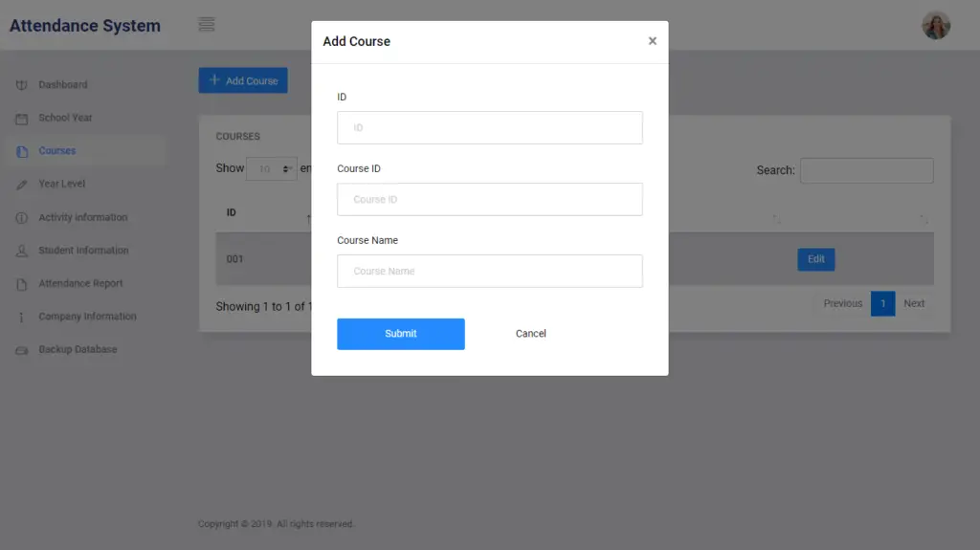The height and width of the screenshot is (550, 980).
Task: Select Courses in the sidebar
Action: [56, 150]
